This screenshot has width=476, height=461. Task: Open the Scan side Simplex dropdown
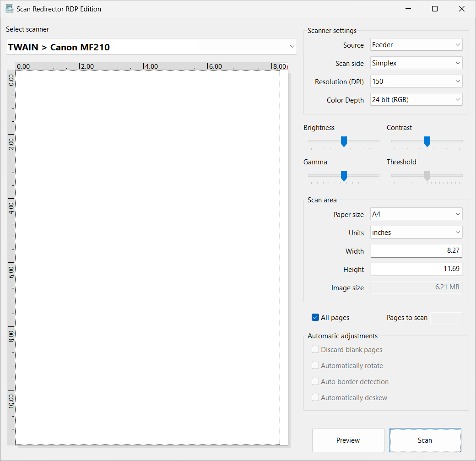point(416,63)
